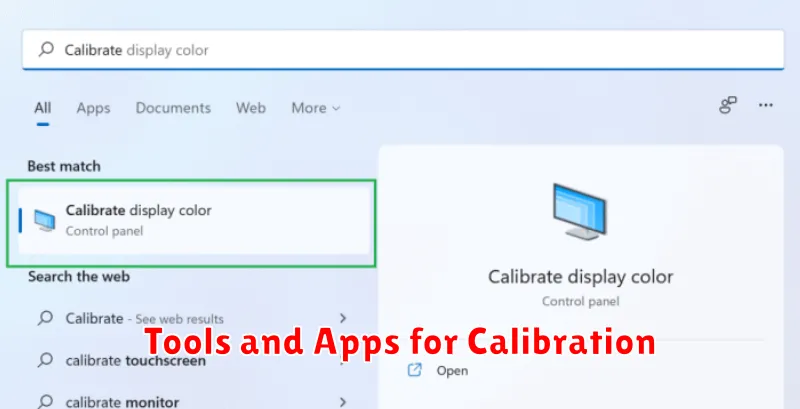Click search icon beside Calibrate web results
The image size is (800, 409).
pos(45,318)
